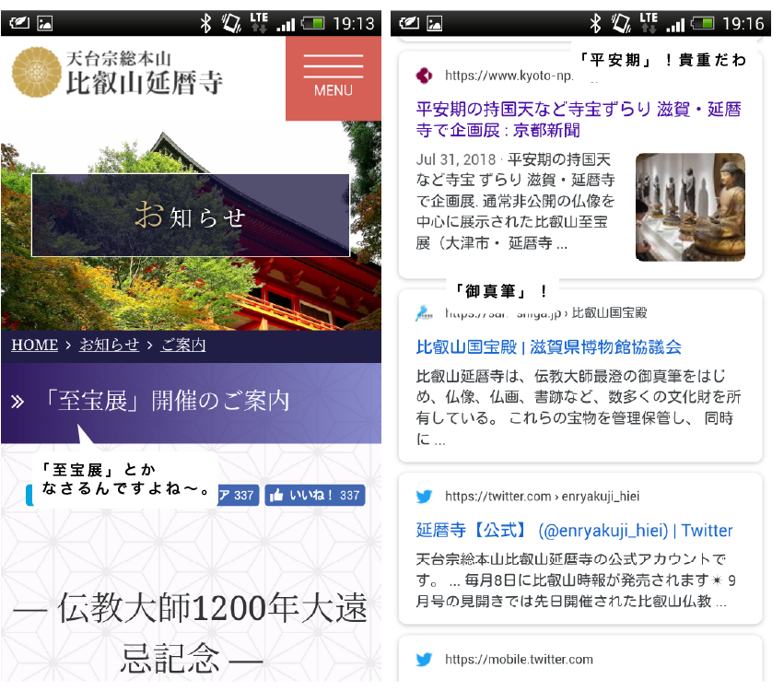Open 比叡山国宝殿 | 滋賀県博物館協議会 result link
The width and height of the screenshot is (784, 691).
tap(548, 346)
